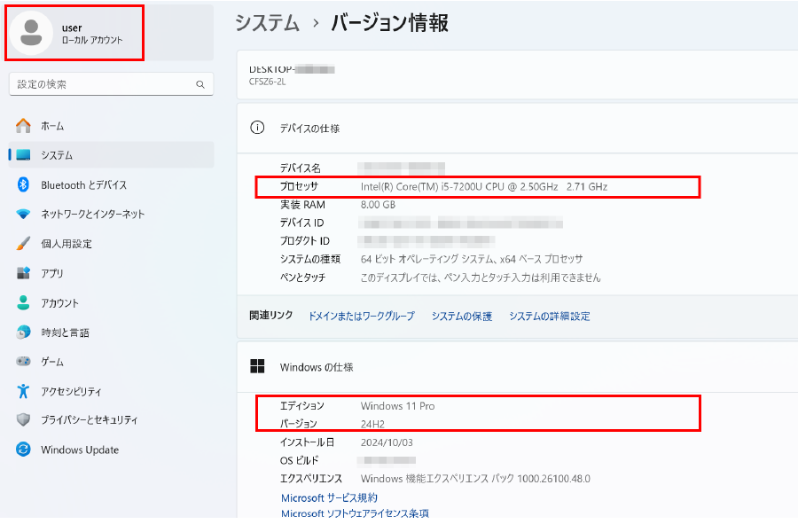798x532 pixels.
Task: Select アクセシビリティ in the sidebar
Action: point(112,391)
